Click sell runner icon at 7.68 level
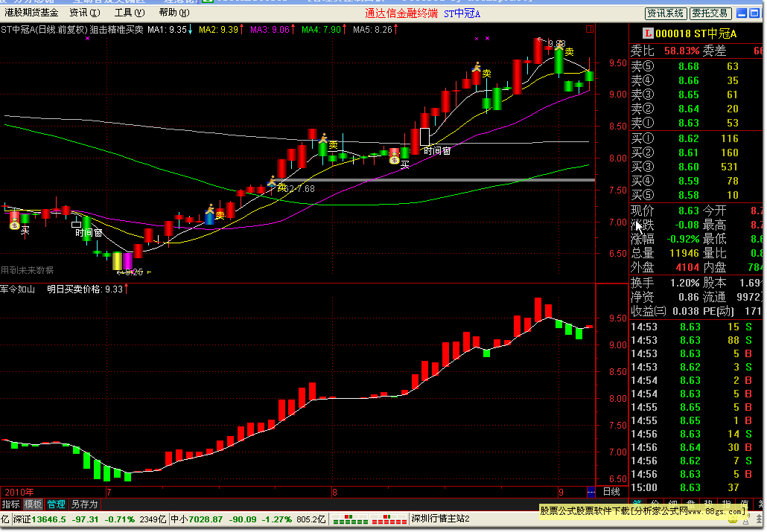 (272, 182)
